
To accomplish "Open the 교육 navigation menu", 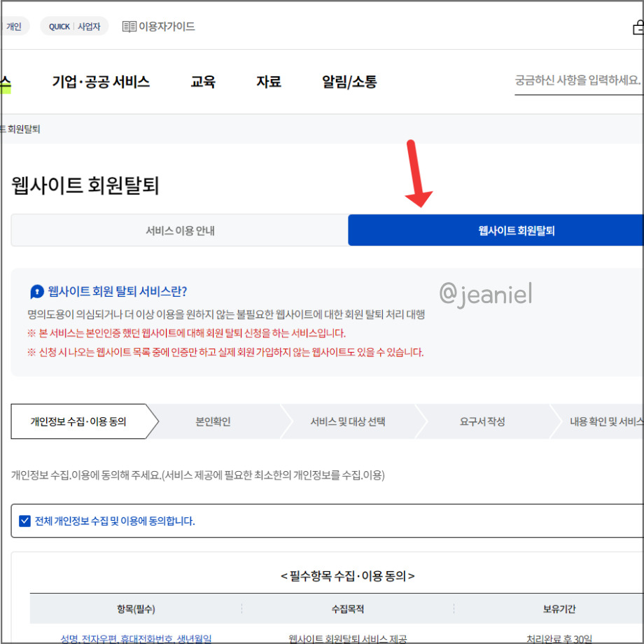I will pos(202,81).
